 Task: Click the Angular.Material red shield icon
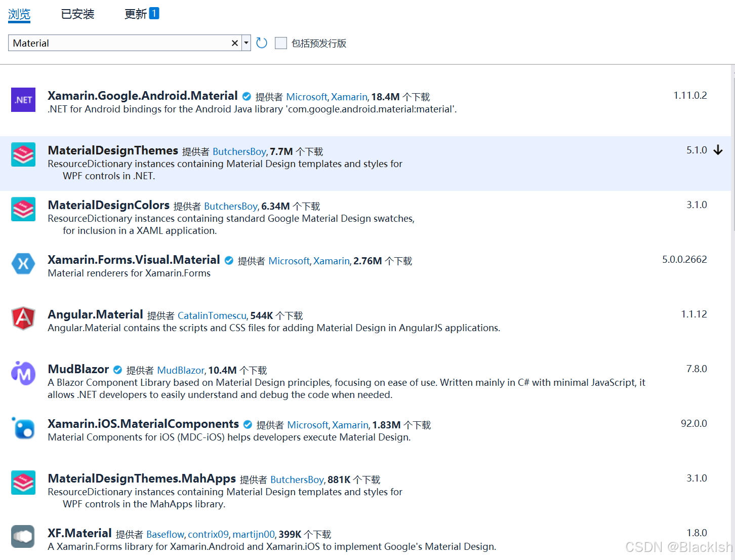point(23,318)
